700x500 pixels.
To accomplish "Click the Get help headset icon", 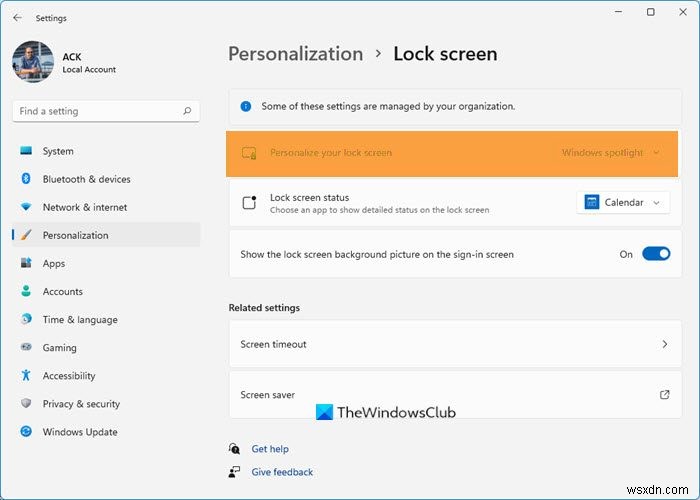I will pyautogui.click(x=234, y=448).
